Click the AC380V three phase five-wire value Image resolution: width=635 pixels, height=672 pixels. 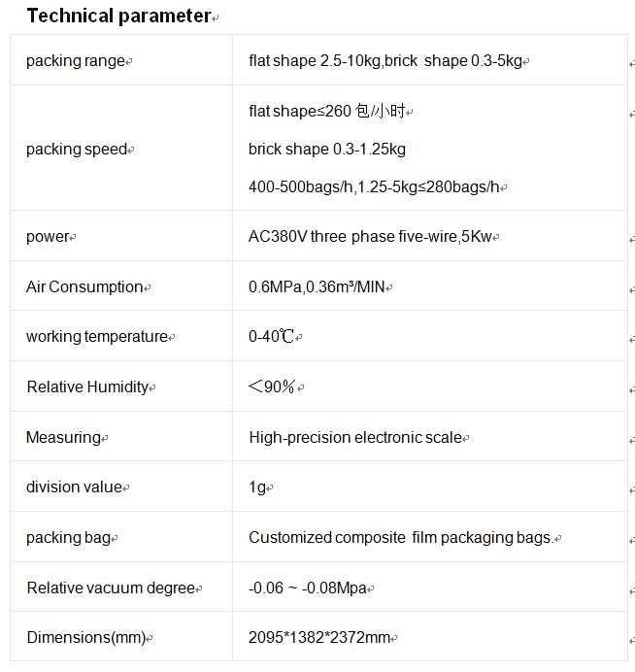coord(370,237)
